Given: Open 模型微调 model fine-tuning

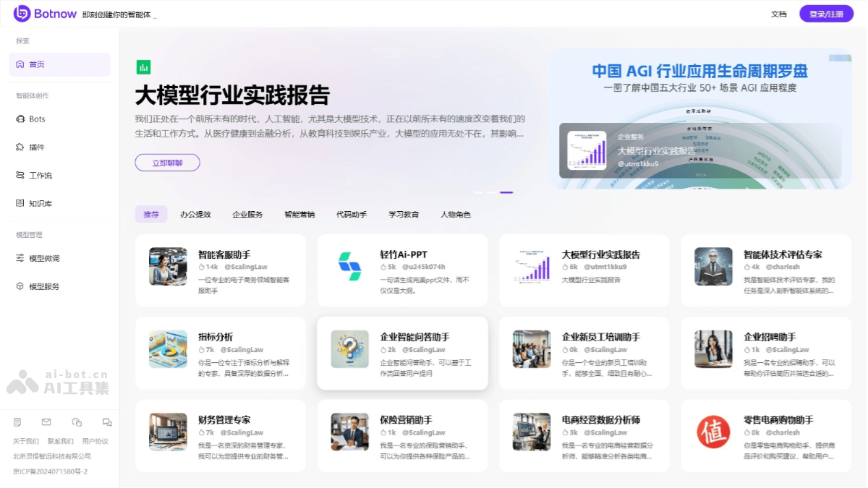Looking at the screenshot, I should point(43,259).
